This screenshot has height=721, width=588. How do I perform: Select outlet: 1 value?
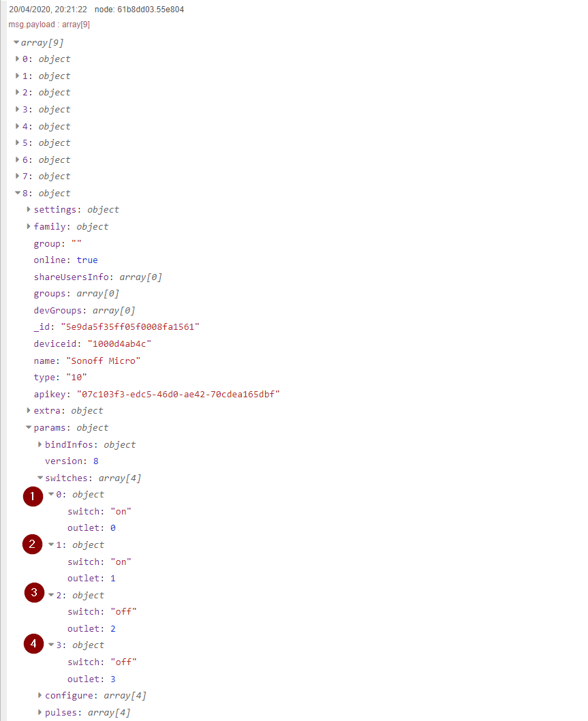tap(112, 579)
